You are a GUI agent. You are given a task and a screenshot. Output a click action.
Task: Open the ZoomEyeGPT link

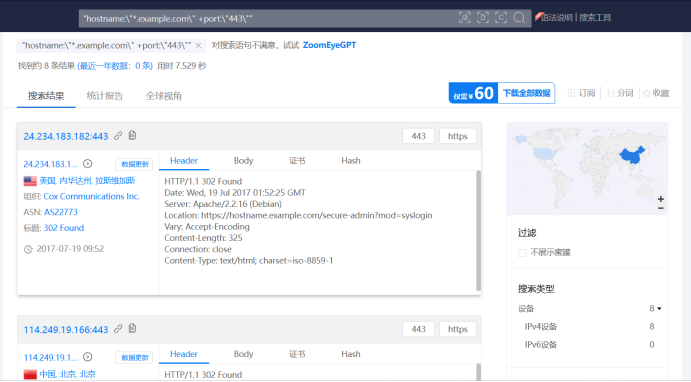tap(329, 45)
